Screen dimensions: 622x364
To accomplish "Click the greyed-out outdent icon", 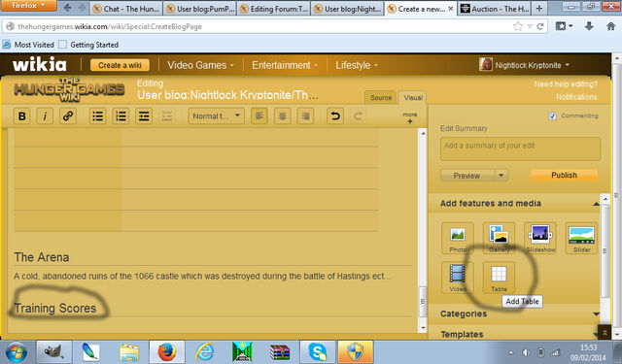I will pos(166,116).
